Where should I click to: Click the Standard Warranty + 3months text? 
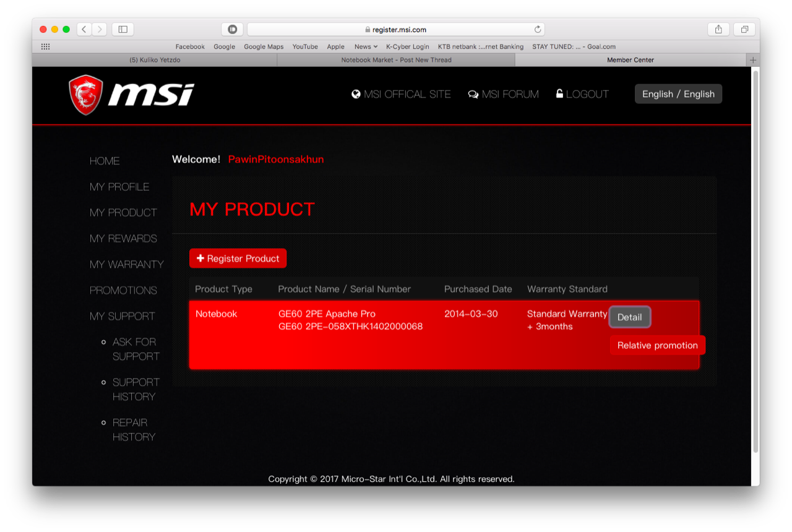(x=567, y=320)
